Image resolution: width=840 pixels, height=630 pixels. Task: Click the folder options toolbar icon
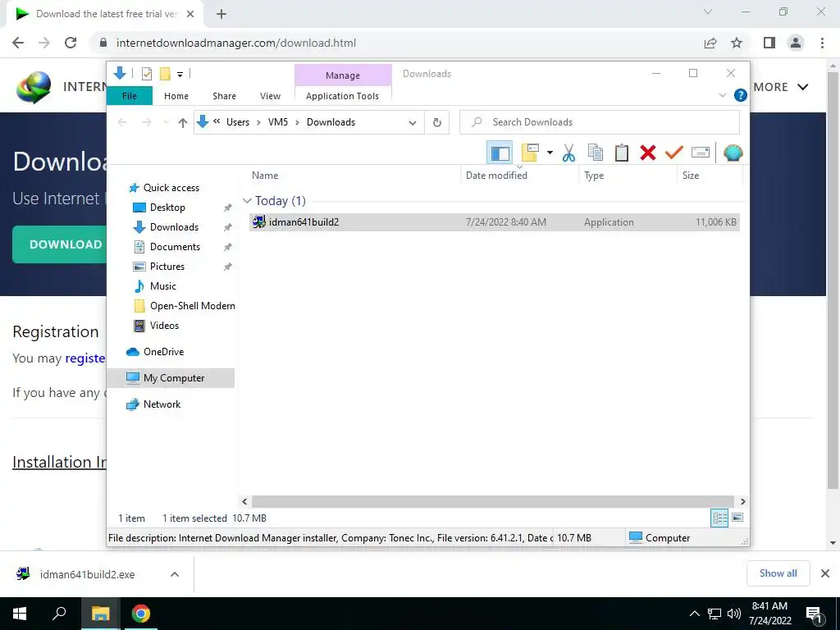pos(530,153)
